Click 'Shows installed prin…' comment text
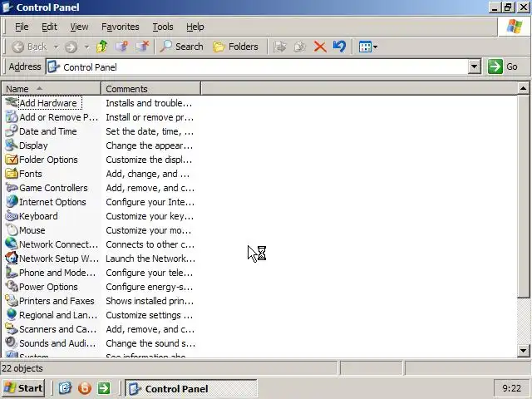 [x=150, y=301]
